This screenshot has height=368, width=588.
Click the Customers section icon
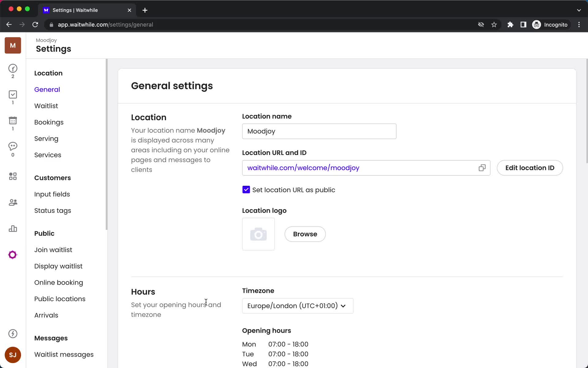13,202
